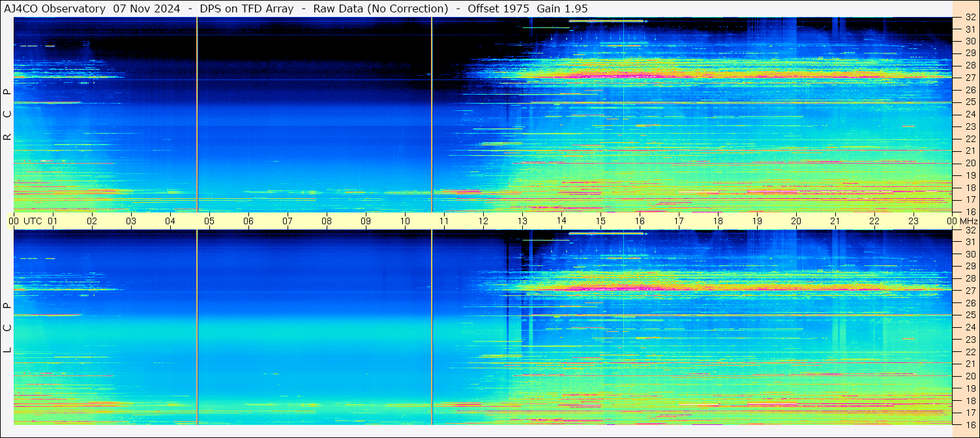Select the date 07 Nov 2024 in the header
Image resolution: width=980 pixels, height=438 pixels.
[147, 8]
